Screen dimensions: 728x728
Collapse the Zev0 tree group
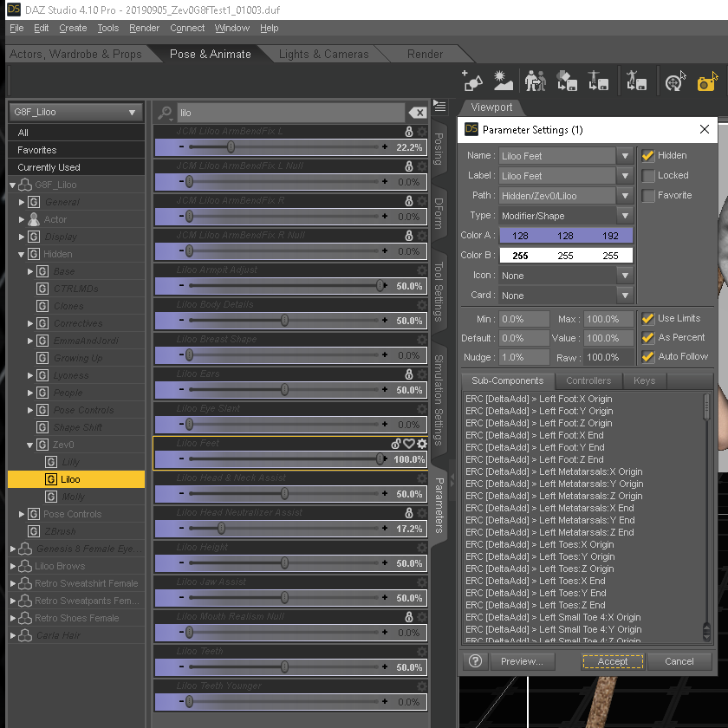29,445
